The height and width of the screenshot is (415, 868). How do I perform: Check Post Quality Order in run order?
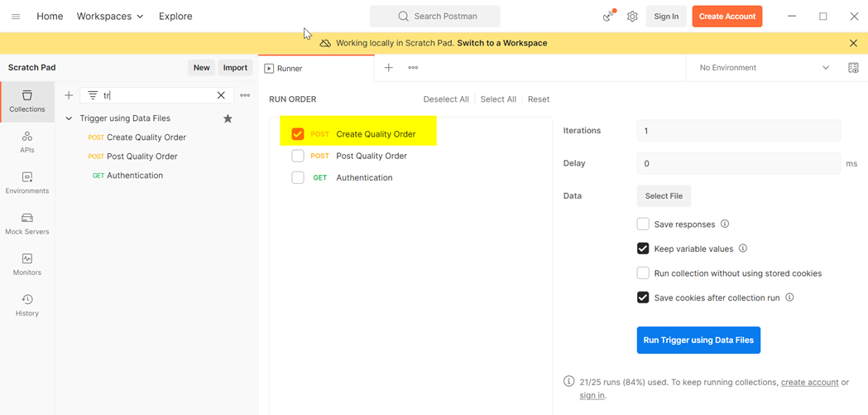tap(298, 156)
